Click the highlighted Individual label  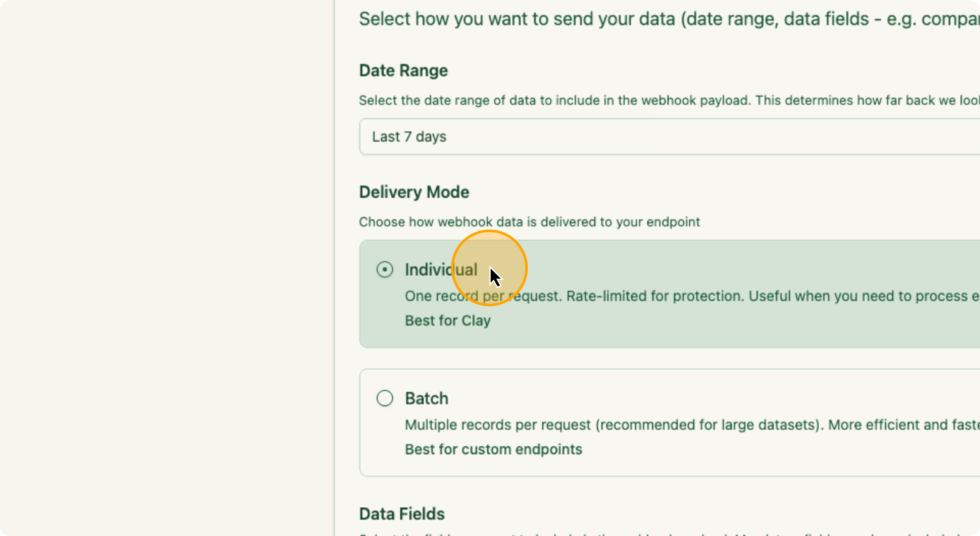click(x=441, y=269)
